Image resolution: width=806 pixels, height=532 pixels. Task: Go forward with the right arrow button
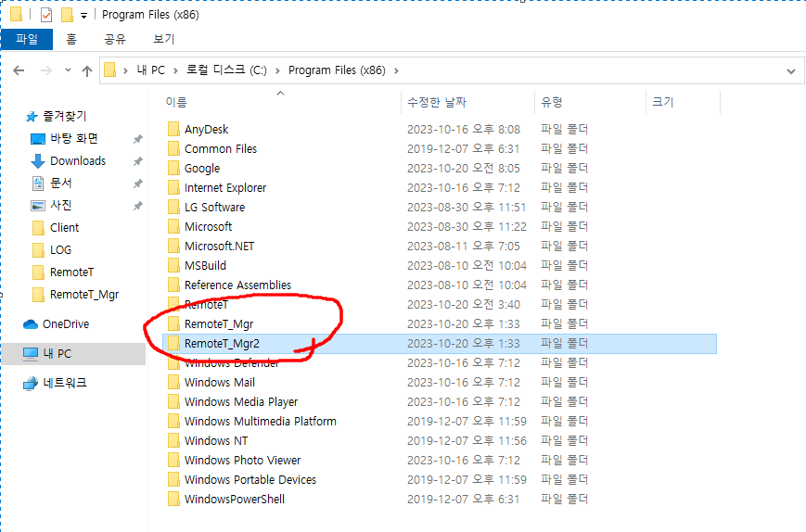pyautogui.click(x=46, y=70)
